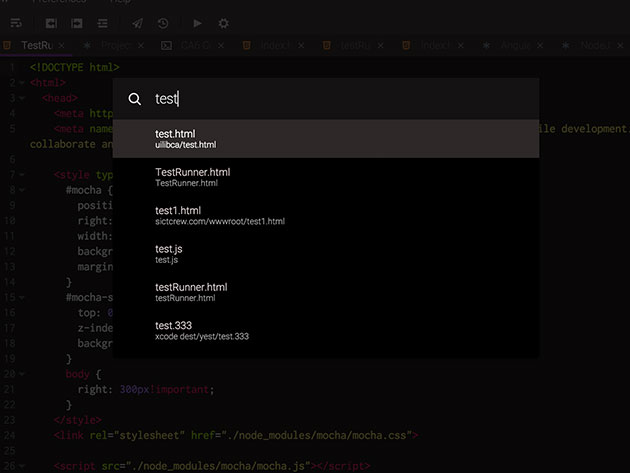Switch to the lowercase testRu tab
Viewport: 630px width, 473px height.
355,45
